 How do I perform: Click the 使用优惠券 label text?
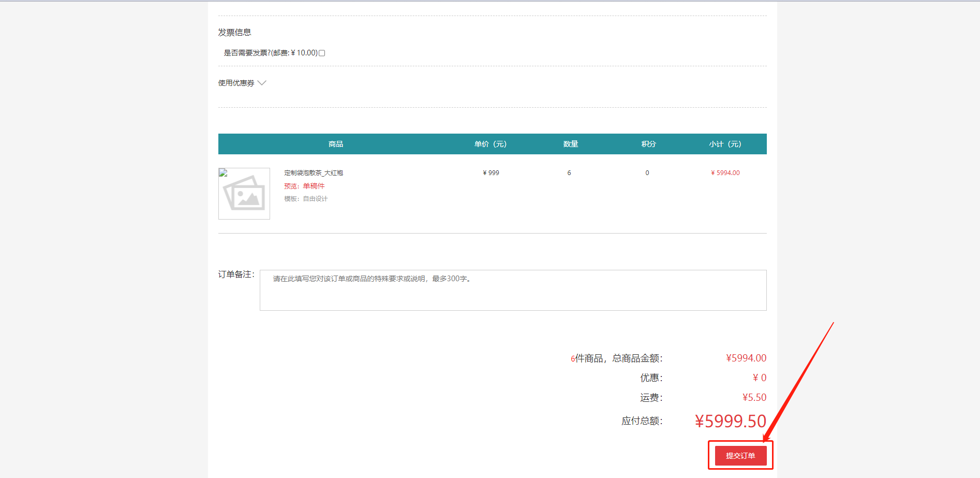(236, 83)
